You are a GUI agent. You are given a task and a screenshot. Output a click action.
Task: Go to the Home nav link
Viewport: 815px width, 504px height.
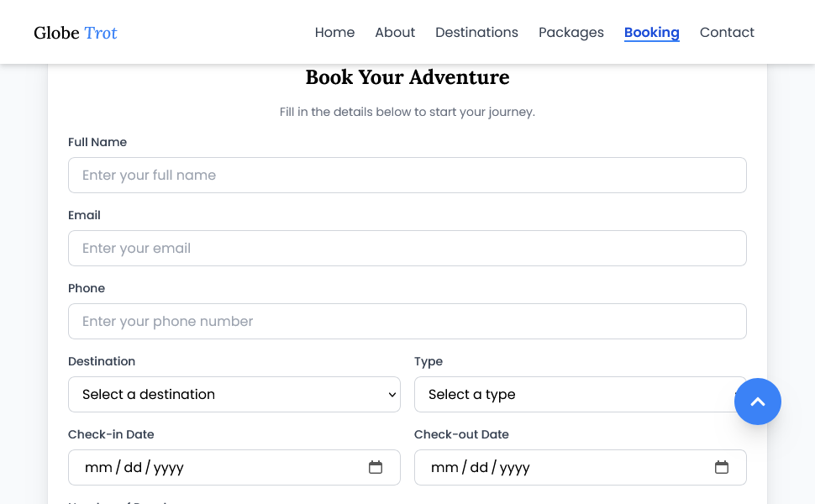coord(334,33)
